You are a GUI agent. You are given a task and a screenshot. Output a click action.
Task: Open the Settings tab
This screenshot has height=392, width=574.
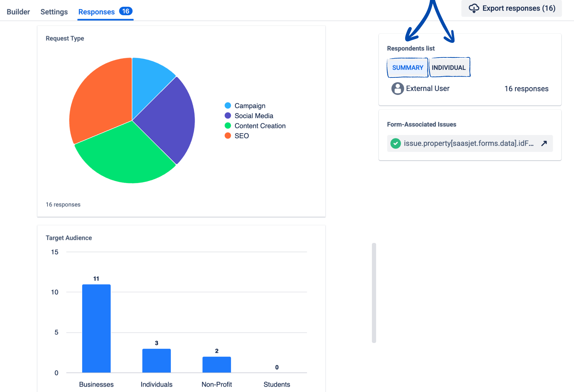click(54, 12)
